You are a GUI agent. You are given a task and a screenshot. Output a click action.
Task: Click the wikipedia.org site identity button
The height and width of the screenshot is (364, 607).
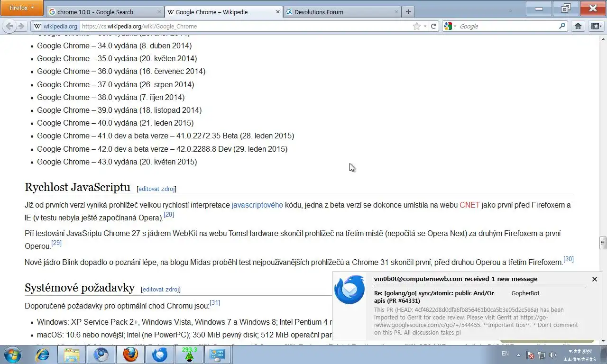pos(55,26)
